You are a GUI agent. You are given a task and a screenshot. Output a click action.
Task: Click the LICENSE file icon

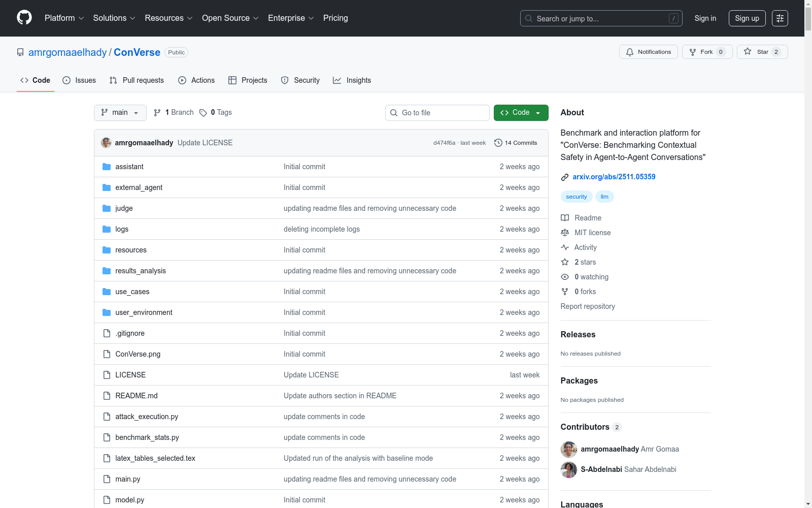107,375
